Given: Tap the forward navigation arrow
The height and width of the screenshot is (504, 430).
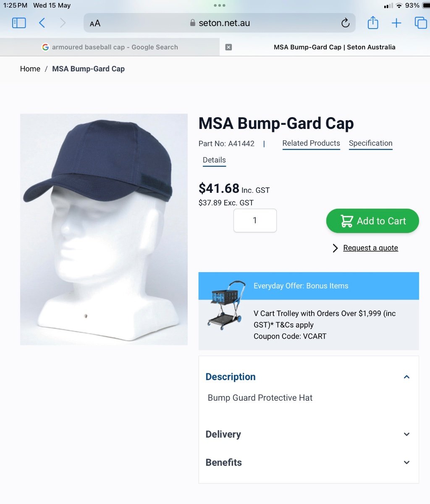Looking at the screenshot, I should click(x=63, y=23).
